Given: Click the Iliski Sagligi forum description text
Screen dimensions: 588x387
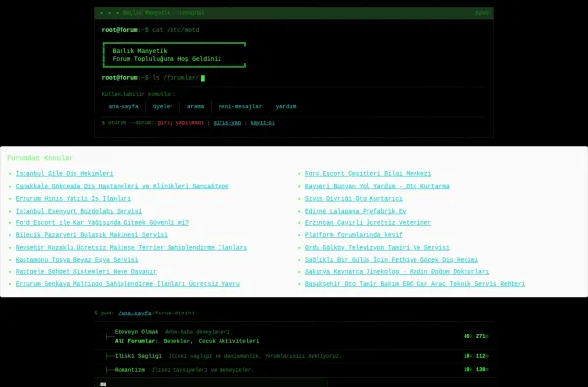Looking at the screenshot, I should coord(255,356).
